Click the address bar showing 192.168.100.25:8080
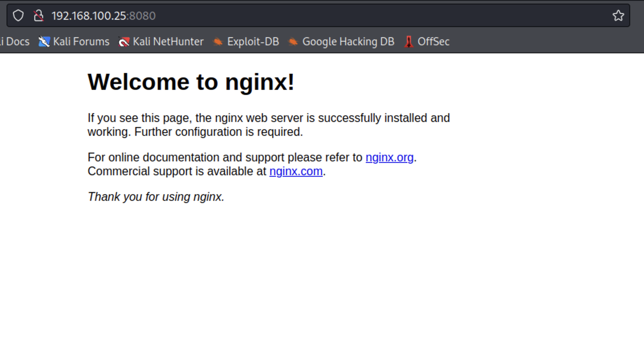 pos(318,16)
